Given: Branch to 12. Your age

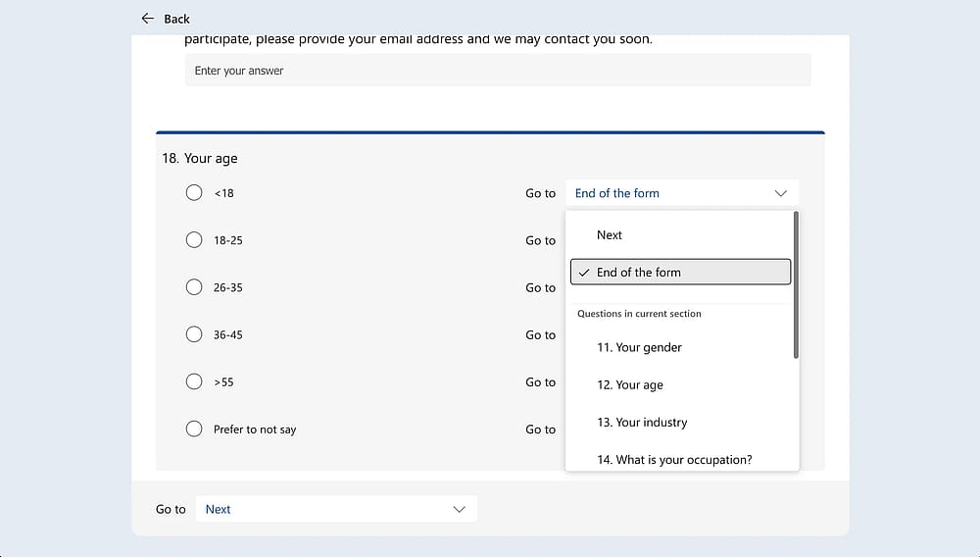Looking at the screenshot, I should [681, 384].
